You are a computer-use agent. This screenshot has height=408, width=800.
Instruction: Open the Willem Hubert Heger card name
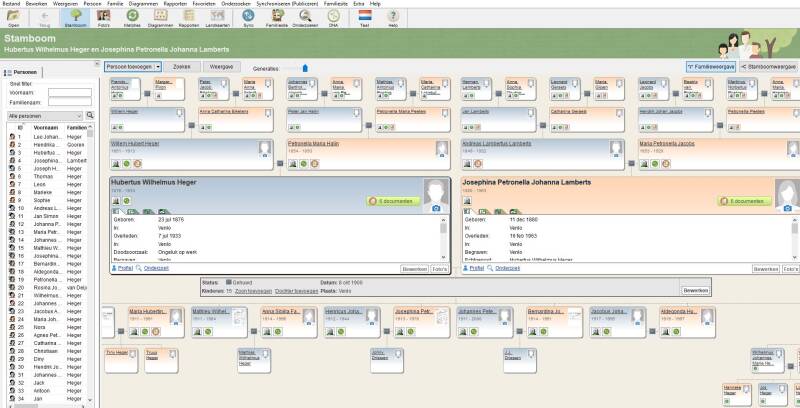pos(135,144)
